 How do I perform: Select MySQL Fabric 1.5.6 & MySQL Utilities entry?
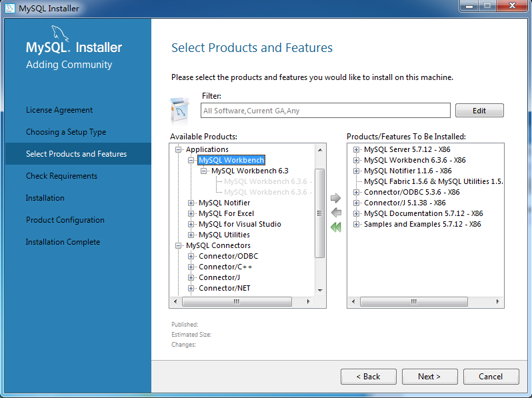(433, 181)
